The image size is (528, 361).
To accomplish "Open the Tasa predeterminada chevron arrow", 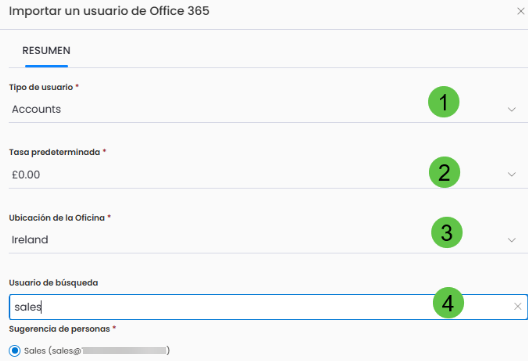I will [512, 174].
